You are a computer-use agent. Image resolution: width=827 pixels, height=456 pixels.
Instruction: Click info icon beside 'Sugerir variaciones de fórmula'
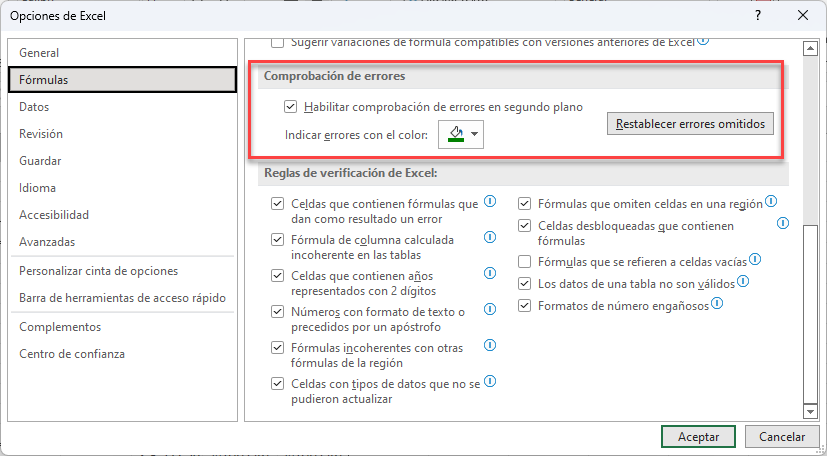703,40
